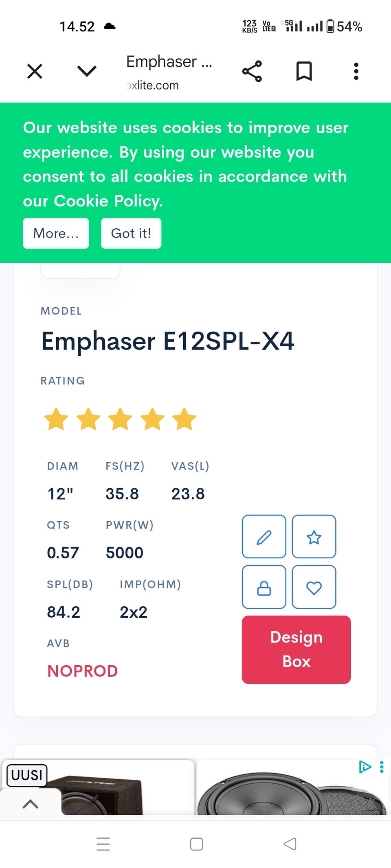This screenshot has height=868, width=391.
Task: Toggle the heart like icon
Action: 314,587
